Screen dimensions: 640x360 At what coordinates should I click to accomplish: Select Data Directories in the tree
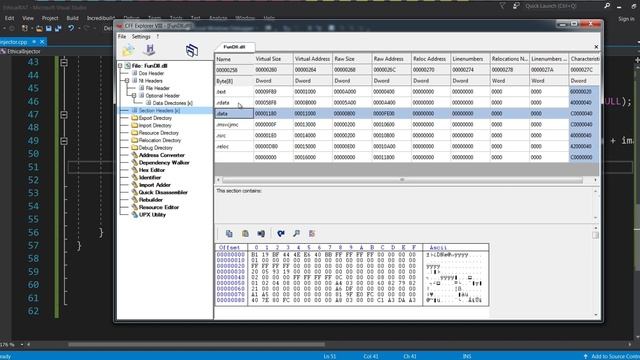coord(172,103)
